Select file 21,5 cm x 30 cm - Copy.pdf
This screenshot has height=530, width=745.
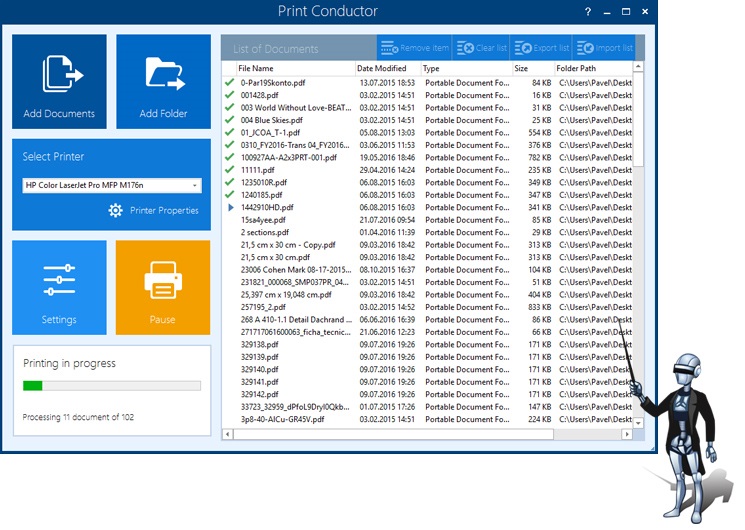(x=288, y=245)
